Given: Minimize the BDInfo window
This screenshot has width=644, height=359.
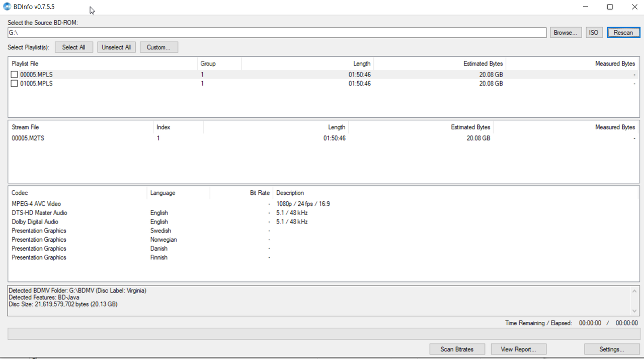Looking at the screenshot, I should pyautogui.click(x=586, y=7).
